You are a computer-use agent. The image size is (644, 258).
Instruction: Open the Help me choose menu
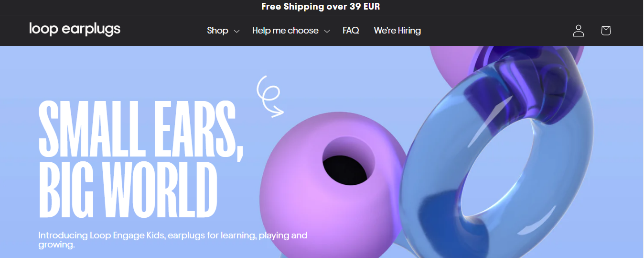tap(285, 30)
